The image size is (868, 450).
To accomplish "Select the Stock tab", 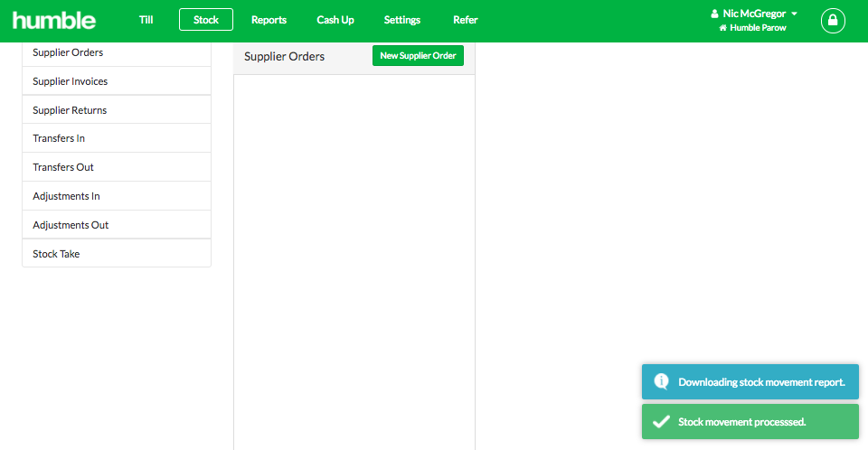I will (x=206, y=20).
